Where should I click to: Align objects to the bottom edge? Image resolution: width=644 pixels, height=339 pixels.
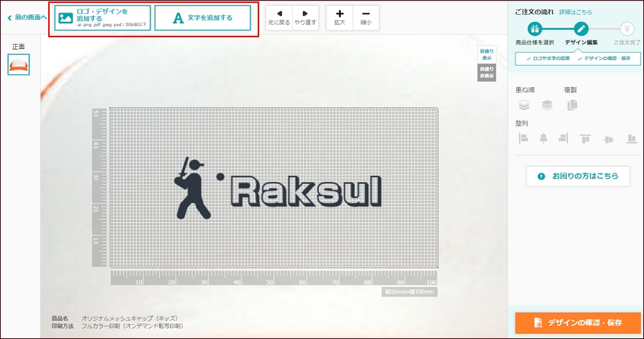tap(632, 139)
